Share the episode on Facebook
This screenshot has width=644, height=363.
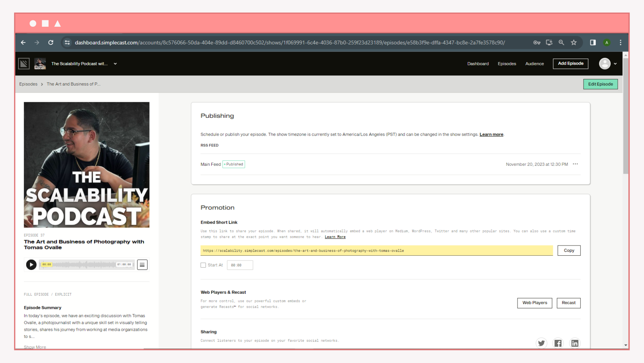click(558, 343)
